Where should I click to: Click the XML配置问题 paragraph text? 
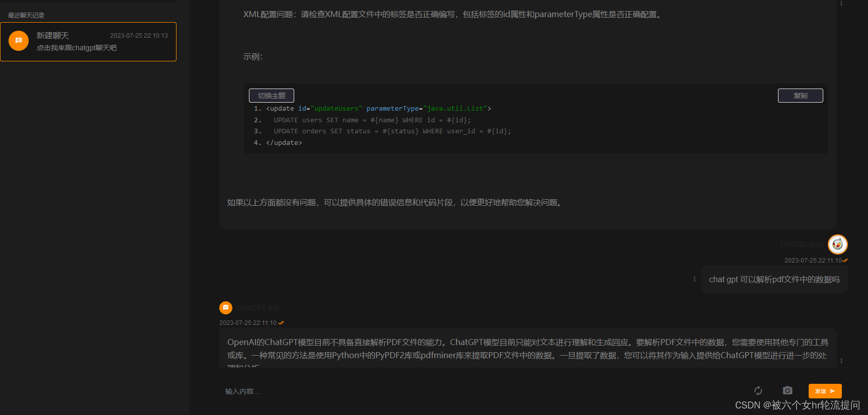(x=453, y=15)
